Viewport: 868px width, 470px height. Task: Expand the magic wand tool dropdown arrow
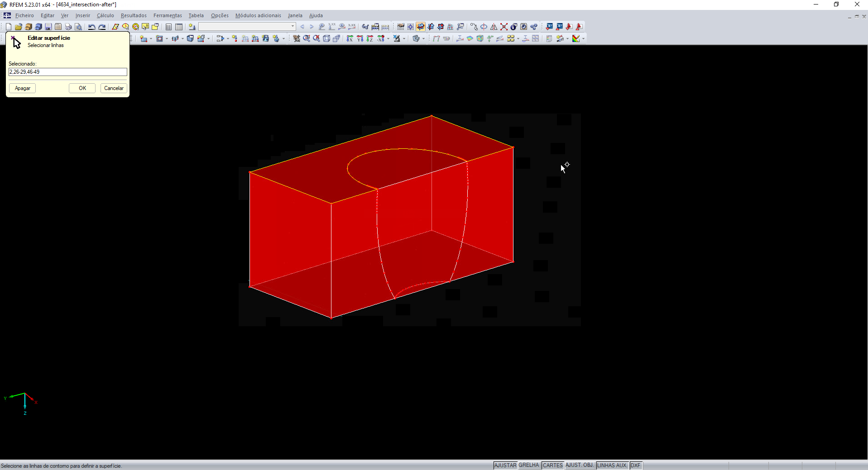click(x=567, y=39)
